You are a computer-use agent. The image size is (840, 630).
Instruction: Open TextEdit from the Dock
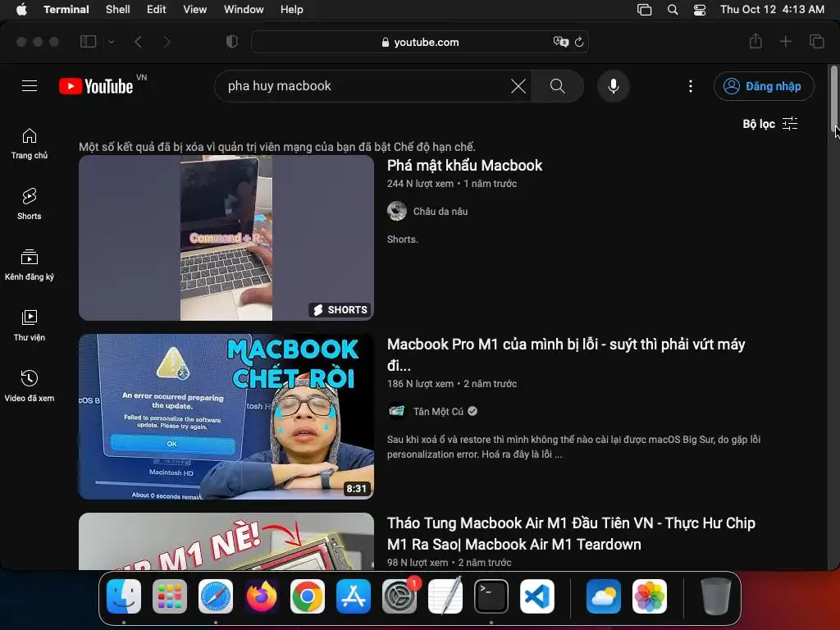pos(445,596)
